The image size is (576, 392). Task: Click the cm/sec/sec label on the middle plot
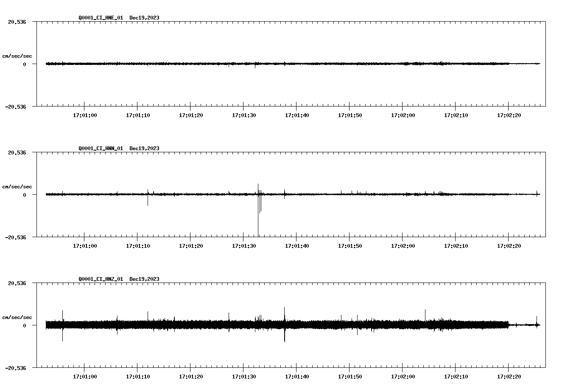(x=17, y=186)
